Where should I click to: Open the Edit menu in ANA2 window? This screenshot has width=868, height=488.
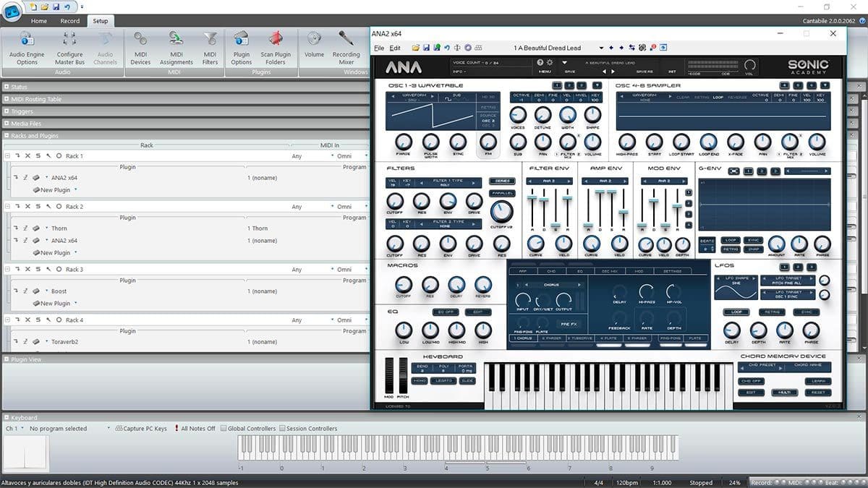coord(395,48)
